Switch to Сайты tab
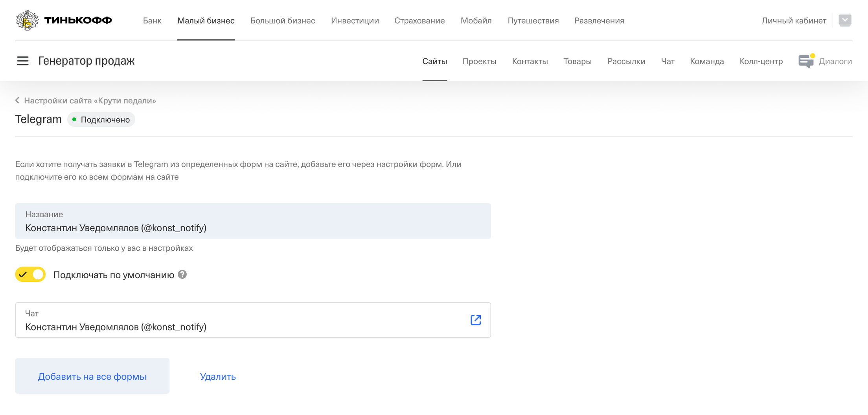The height and width of the screenshot is (415, 868). 435,61
